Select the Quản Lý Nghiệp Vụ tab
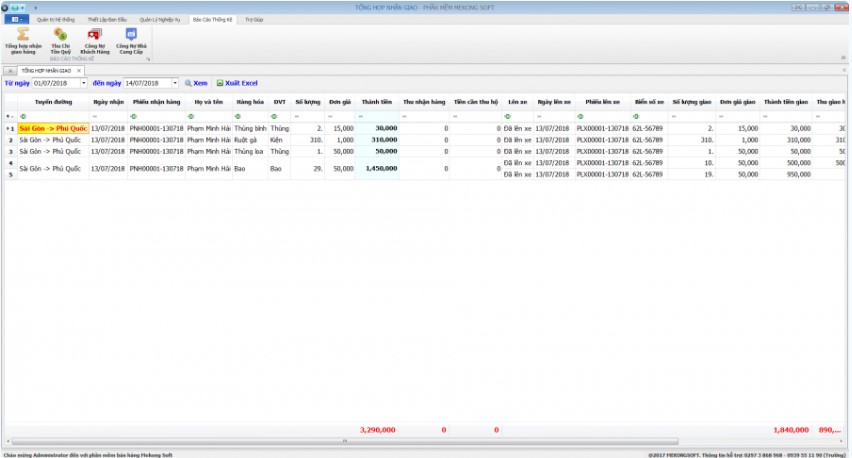The height and width of the screenshot is (458, 852). [160, 19]
